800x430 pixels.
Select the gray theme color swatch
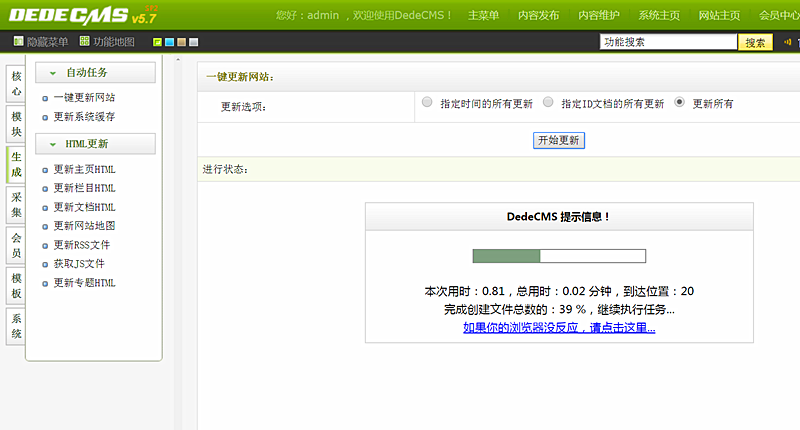point(193,42)
